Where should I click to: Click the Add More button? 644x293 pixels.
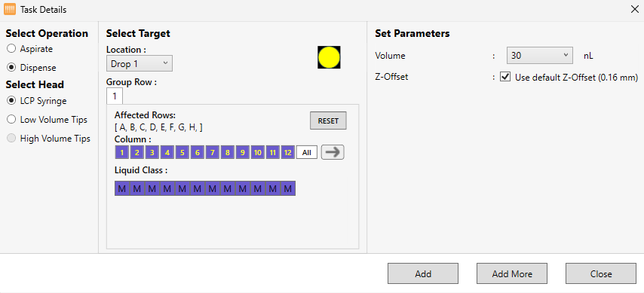coord(512,273)
